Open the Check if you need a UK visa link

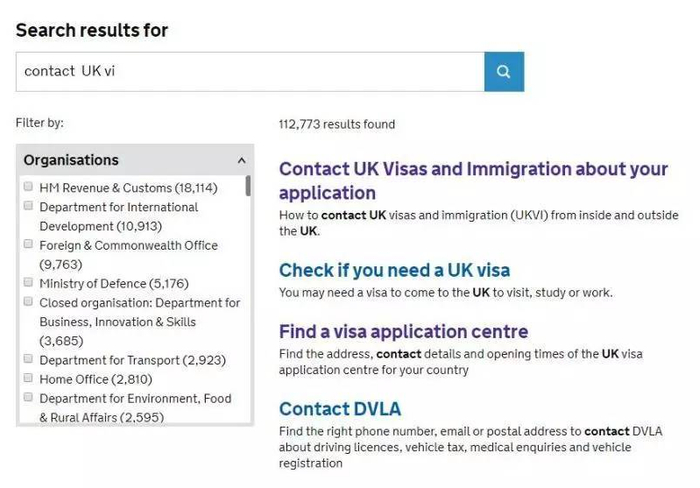394,270
